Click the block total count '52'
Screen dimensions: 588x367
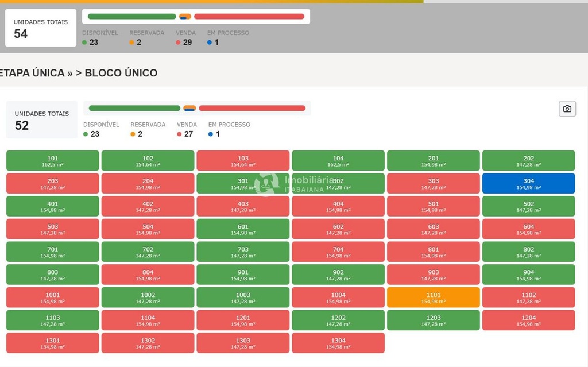coord(22,125)
